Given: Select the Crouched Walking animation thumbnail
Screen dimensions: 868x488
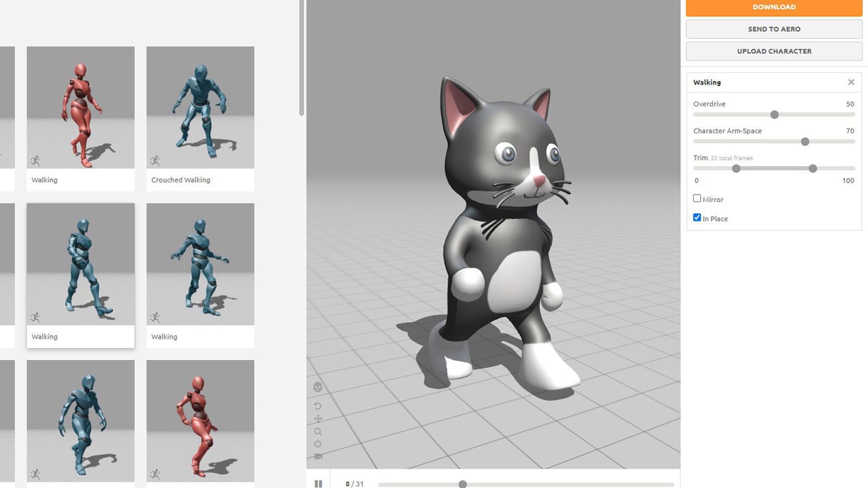Looking at the screenshot, I should tap(200, 108).
